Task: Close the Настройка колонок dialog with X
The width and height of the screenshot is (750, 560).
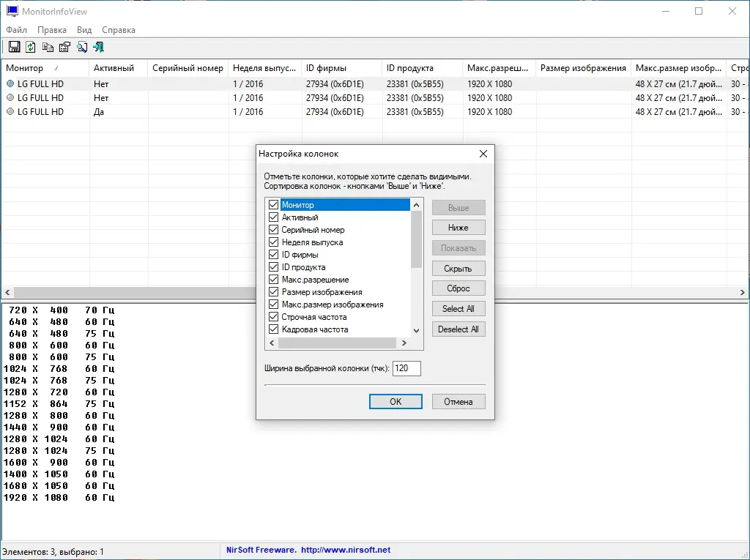Action: tap(483, 154)
